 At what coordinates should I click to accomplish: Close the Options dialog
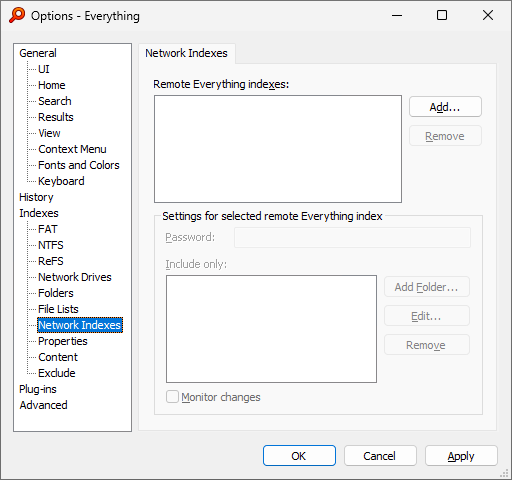[488, 15]
